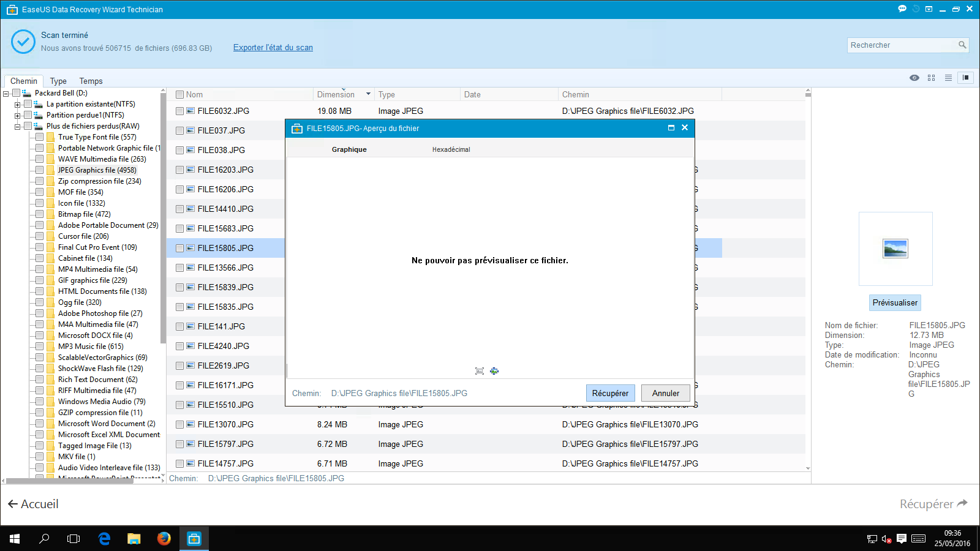980x551 pixels.
Task: Open the feedback chat bubble icon
Action: (x=902, y=9)
